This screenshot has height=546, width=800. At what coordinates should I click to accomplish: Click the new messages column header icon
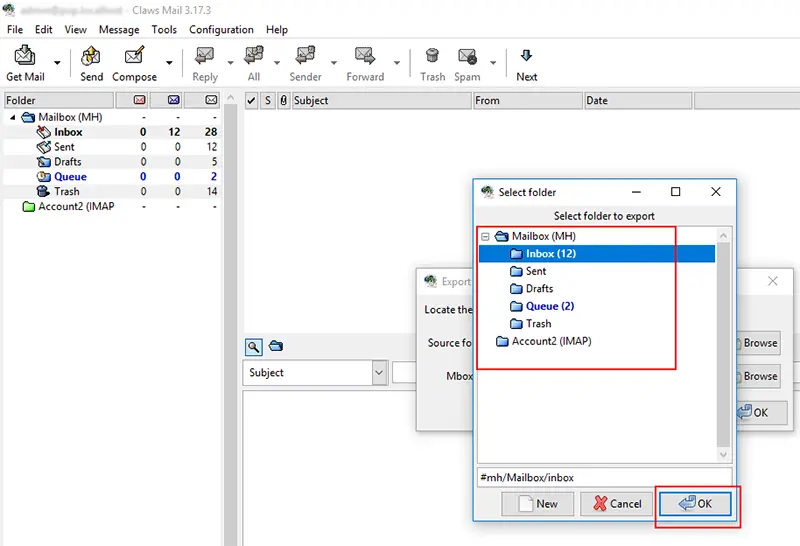[139, 100]
